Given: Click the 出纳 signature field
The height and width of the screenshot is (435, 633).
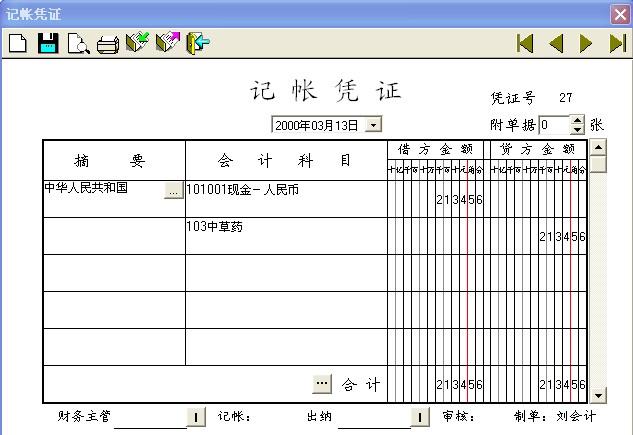Looking at the screenshot, I should (x=374, y=418).
